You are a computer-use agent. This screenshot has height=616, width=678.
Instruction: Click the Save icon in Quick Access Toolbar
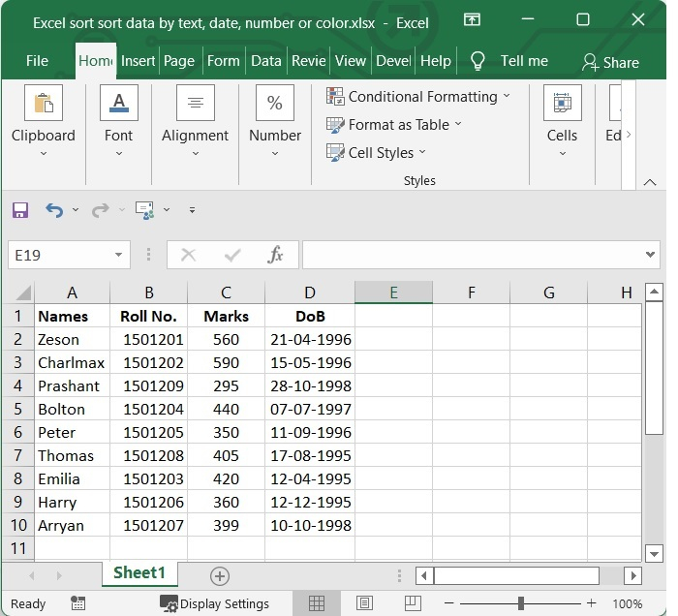point(20,210)
